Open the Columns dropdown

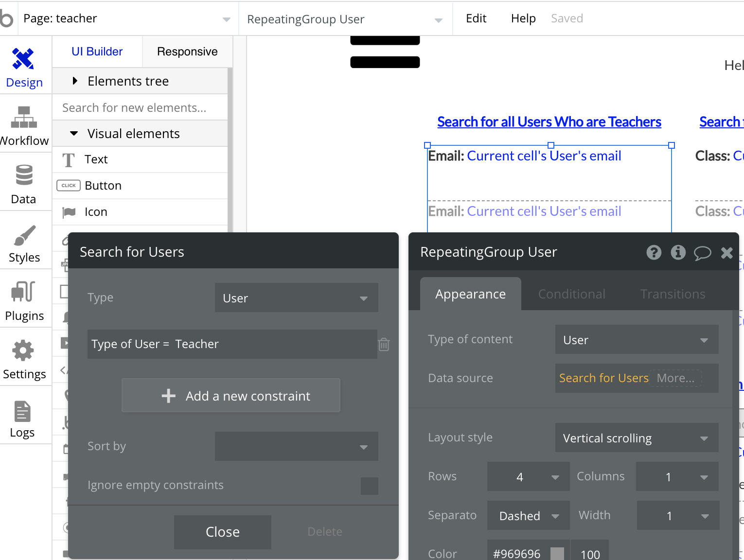(677, 476)
